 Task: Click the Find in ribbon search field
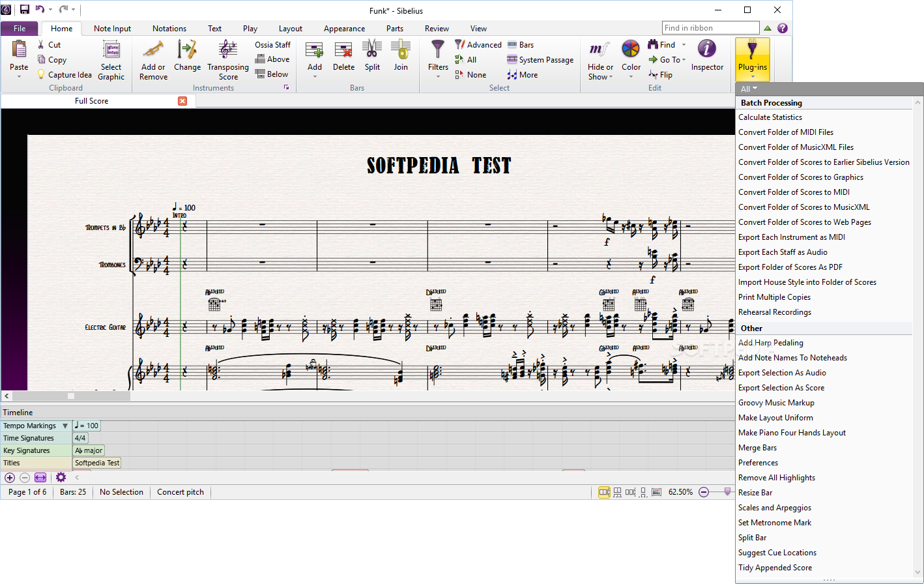[710, 28]
